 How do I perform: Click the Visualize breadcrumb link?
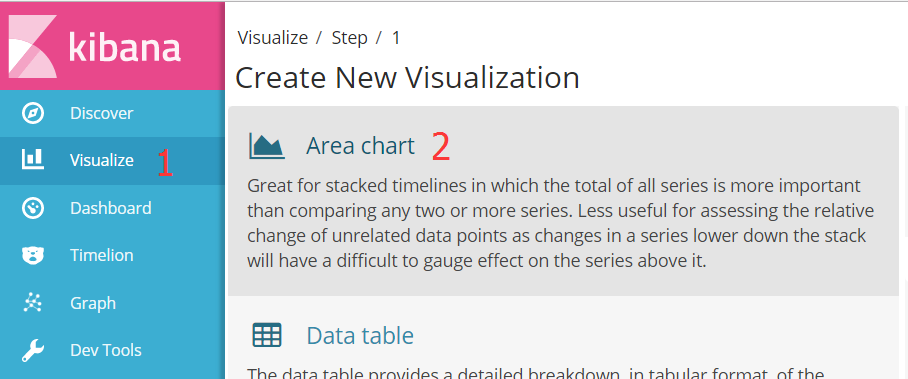point(273,38)
